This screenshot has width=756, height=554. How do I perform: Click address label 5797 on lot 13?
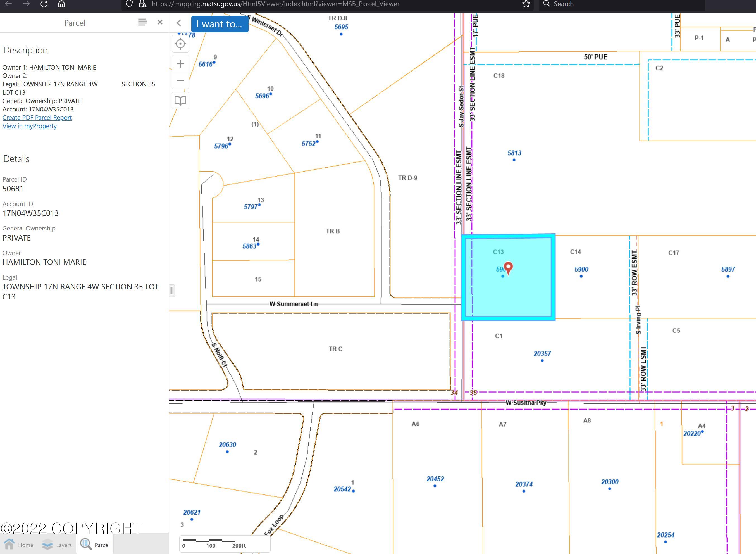pos(251,207)
